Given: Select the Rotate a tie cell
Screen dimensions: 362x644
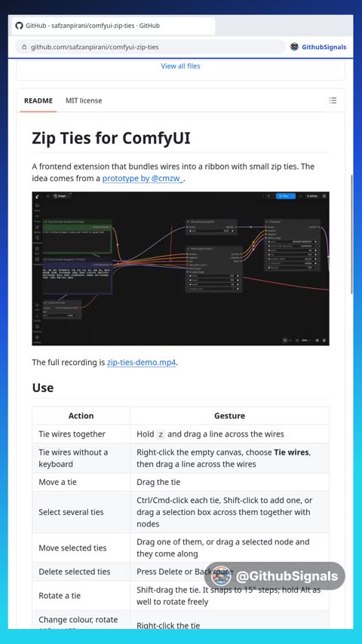Looking at the screenshot, I should click(81, 596).
